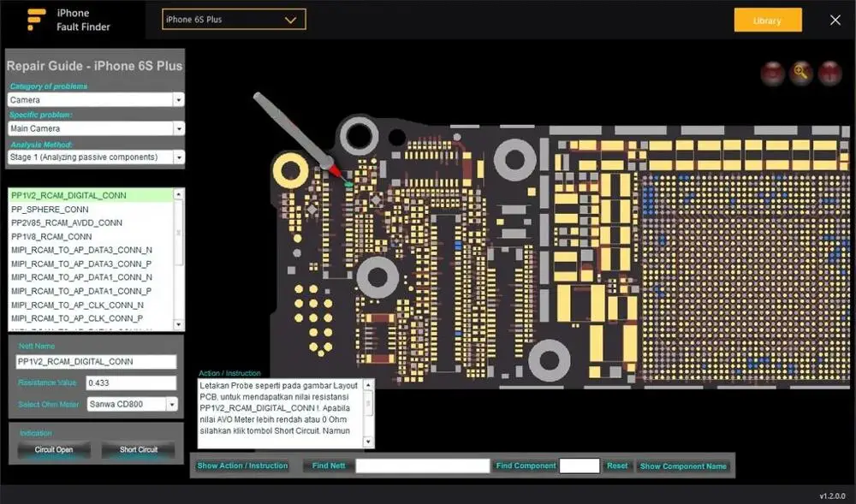Click the iPhone Fault Finder logo icon
The height and width of the screenshot is (504, 856).
pyautogui.click(x=36, y=20)
